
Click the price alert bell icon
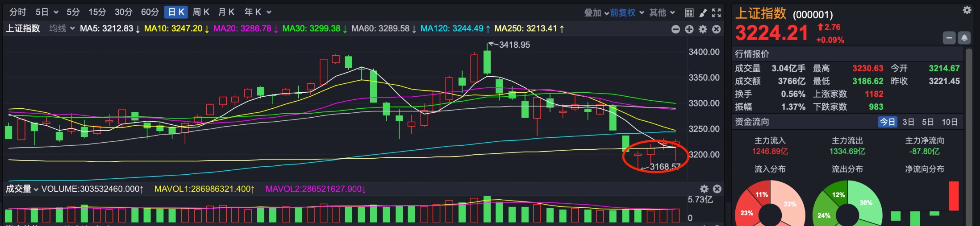click(964, 38)
